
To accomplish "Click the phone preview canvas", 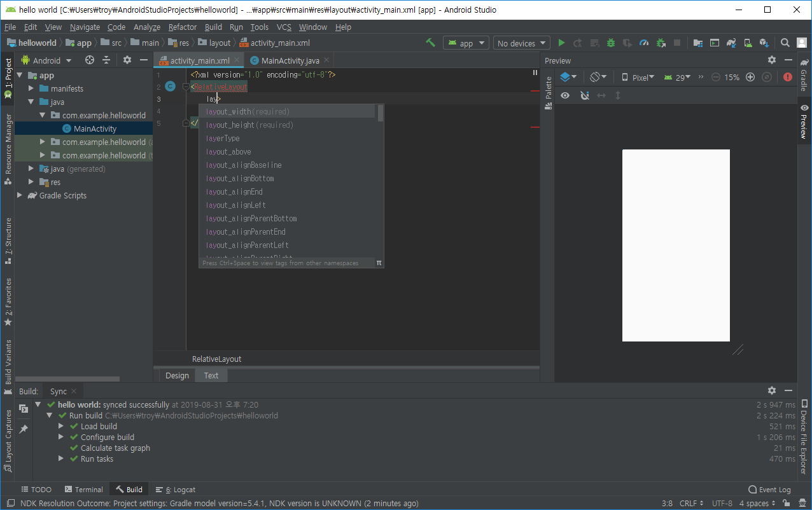I will 676,245.
